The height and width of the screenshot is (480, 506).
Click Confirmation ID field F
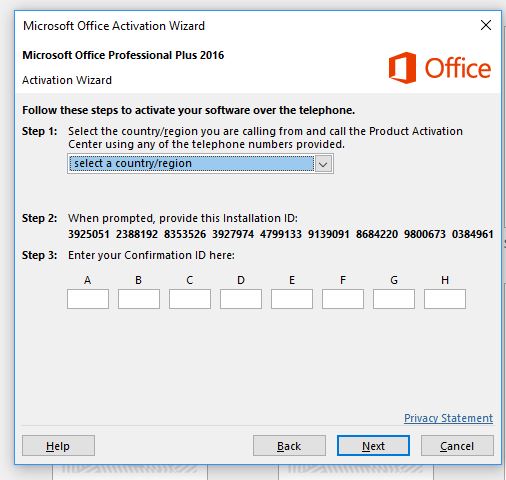click(x=343, y=299)
